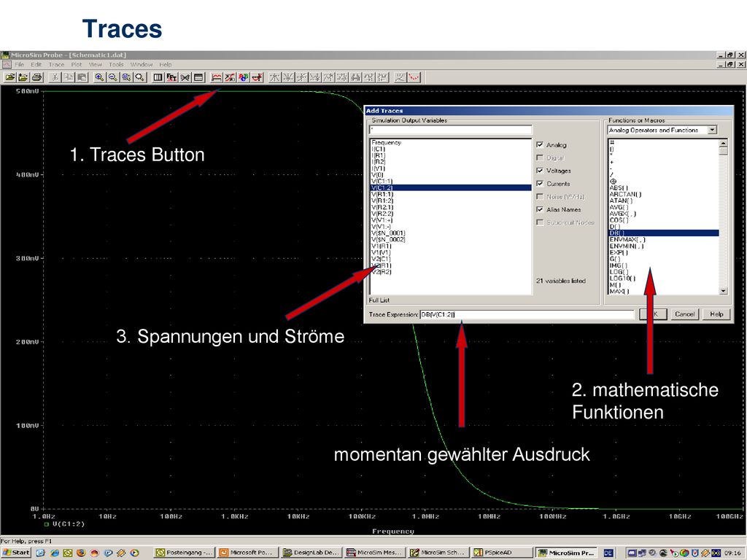Image resolution: width=747 pixels, height=560 pixels.
Task: Click into the Trace Expression field
Action: [x=527, y=314]
